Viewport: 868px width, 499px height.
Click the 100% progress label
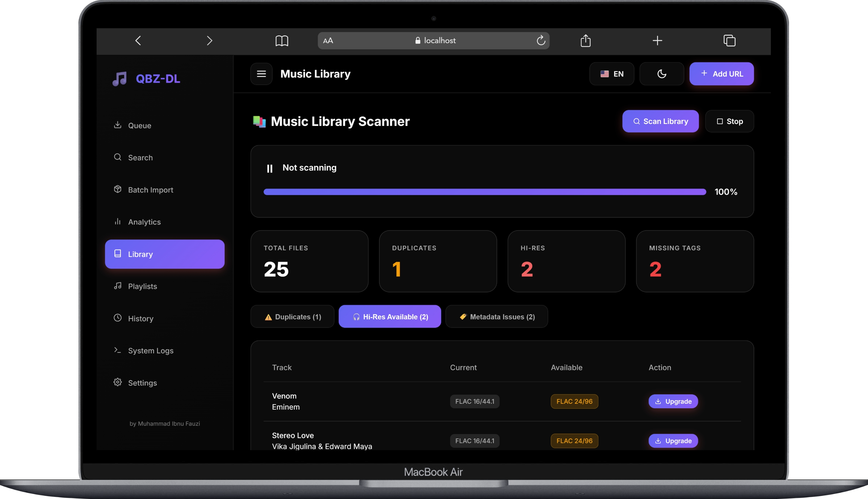pos(726,192)
